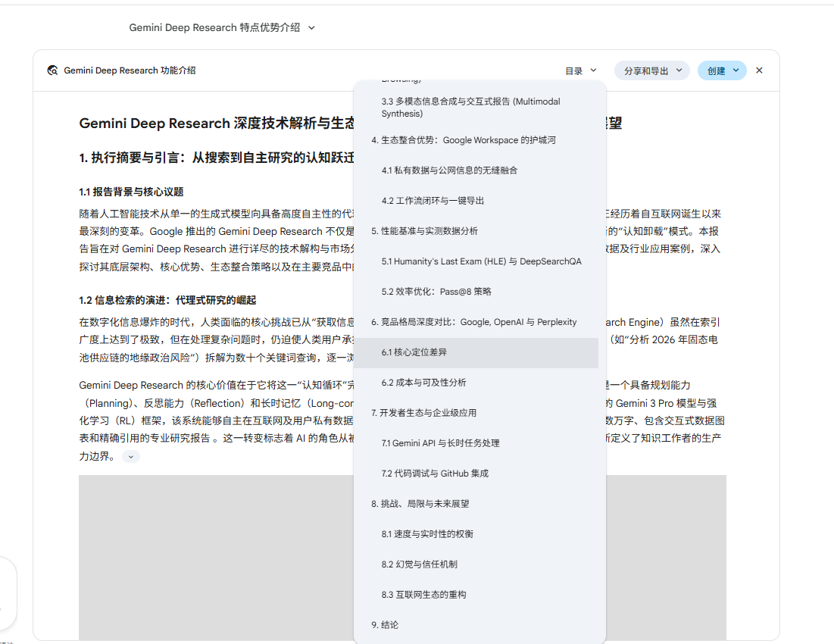Go to section 4. 生态整合优势
The image size is (834, 644).
pos(476,140)
